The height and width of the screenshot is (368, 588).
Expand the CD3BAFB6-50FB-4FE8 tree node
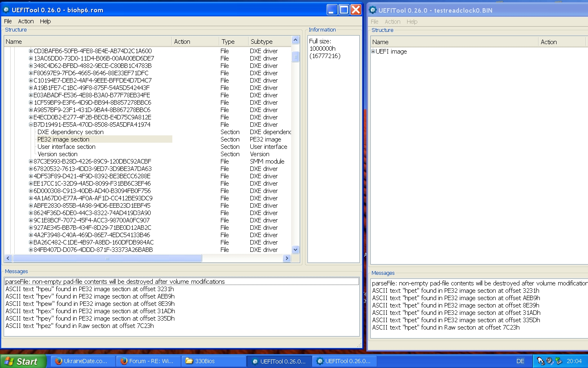[31, 51]
